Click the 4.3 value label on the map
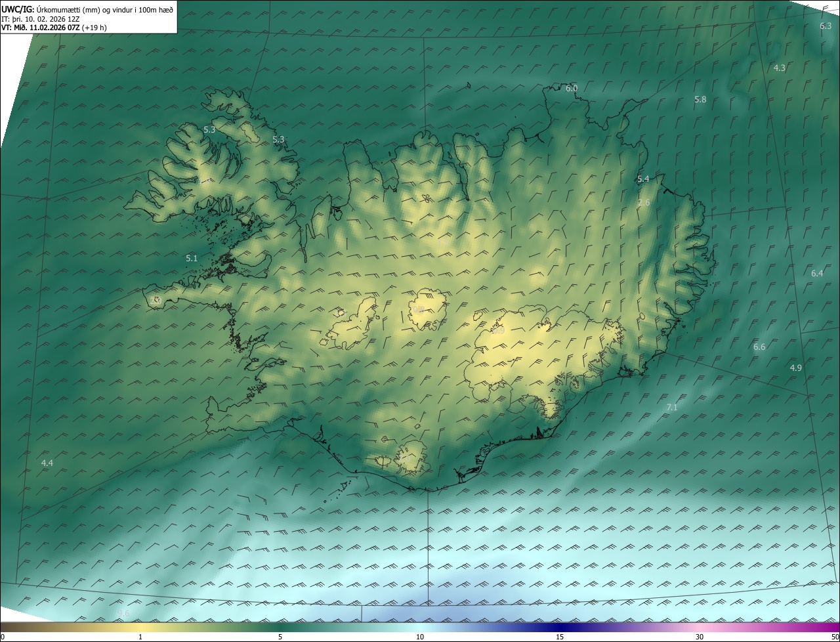 (x=780, y=68)
